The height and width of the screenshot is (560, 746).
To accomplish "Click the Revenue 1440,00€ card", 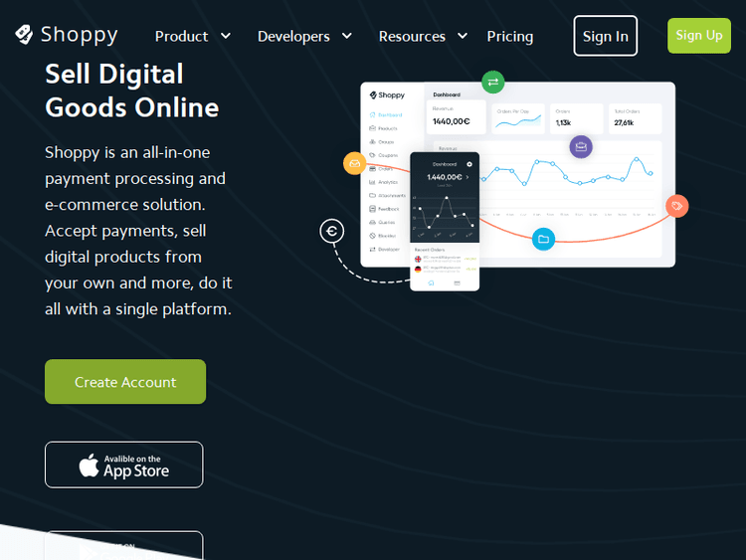I will [x=458, y=117].
